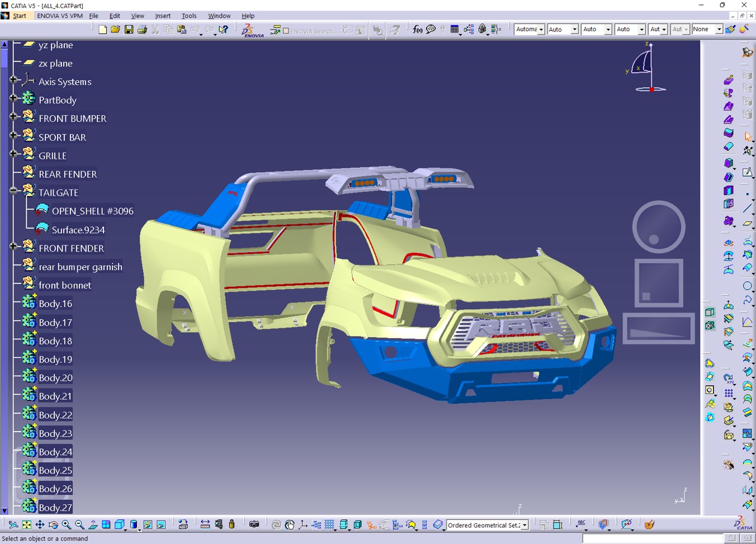Open the None dropdown in graphic properties
This screenshot has width=756, height=544.
719,30
